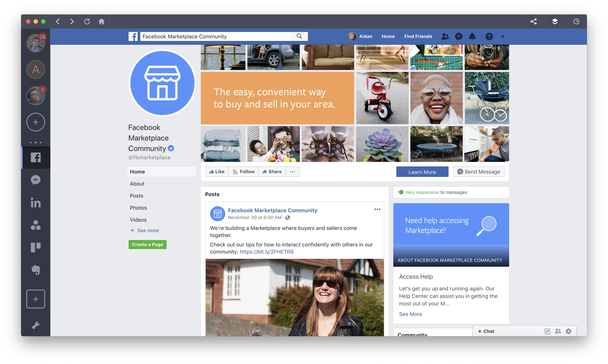Open Aidan's profile in header

pyautogui.click(x=360, y=36)
